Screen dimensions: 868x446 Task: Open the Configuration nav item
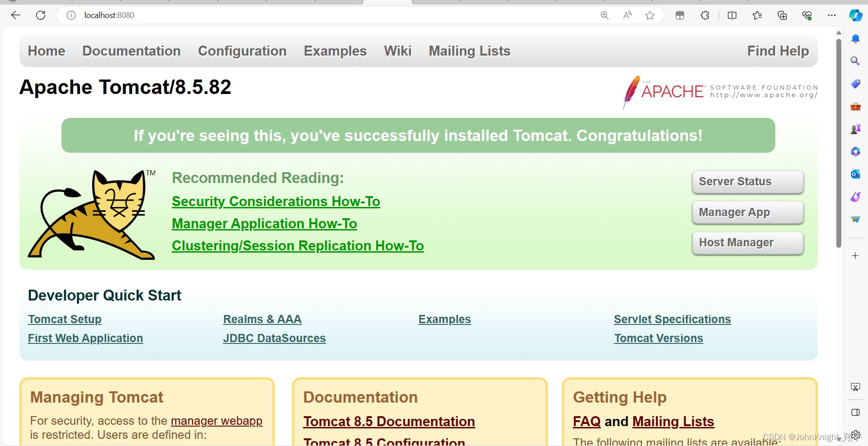pos(242,51)
